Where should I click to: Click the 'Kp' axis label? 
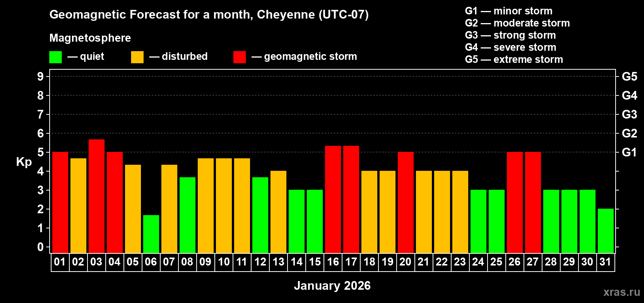pos(24,162)
